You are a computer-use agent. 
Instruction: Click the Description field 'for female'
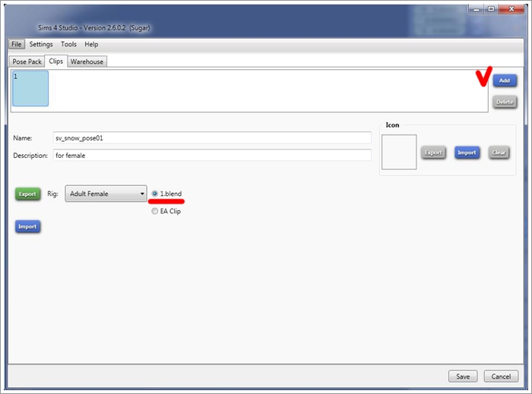point(212,155)
